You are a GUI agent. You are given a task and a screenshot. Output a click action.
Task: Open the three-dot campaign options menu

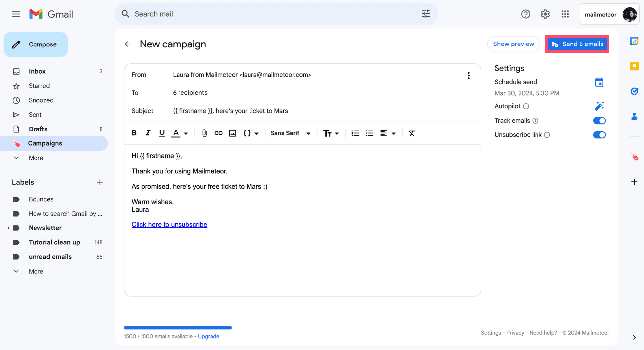coord(468,75)
